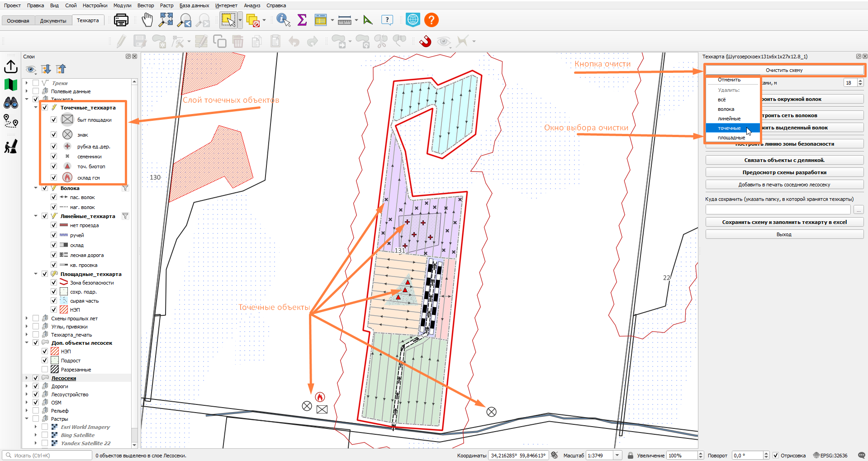Open the Масштаб scale dropdown

[617, 455]
